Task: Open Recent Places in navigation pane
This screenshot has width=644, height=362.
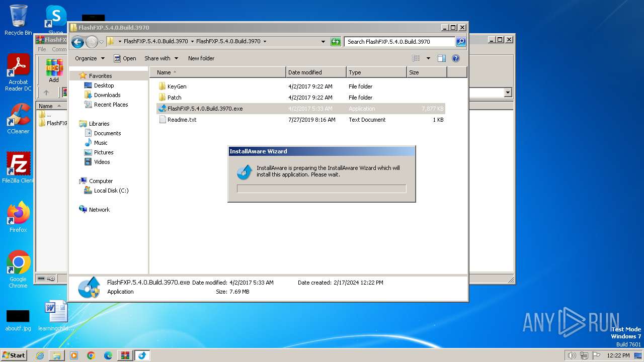Action: coord(111,105)
